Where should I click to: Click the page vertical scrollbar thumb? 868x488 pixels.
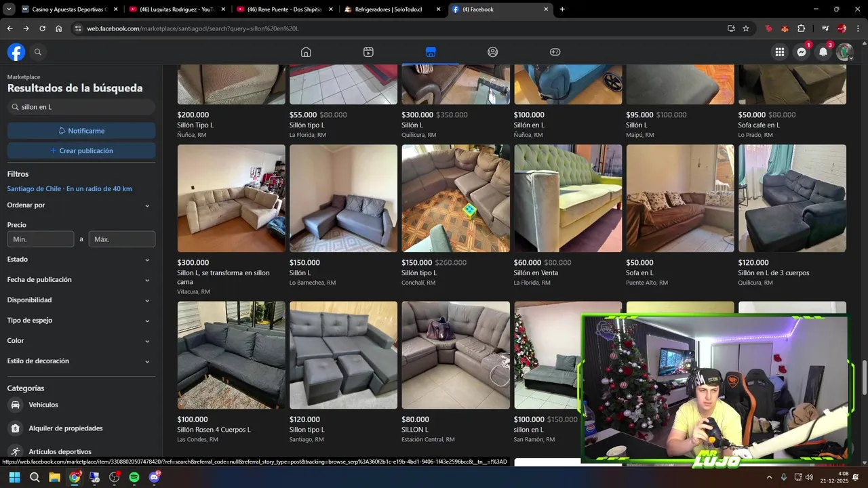864,378
